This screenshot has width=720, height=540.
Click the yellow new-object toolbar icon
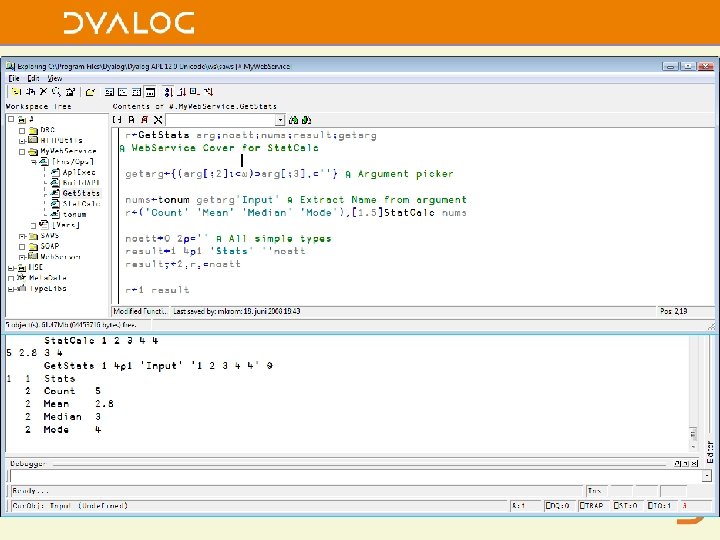pyautogui.click(x=17, y=92)
